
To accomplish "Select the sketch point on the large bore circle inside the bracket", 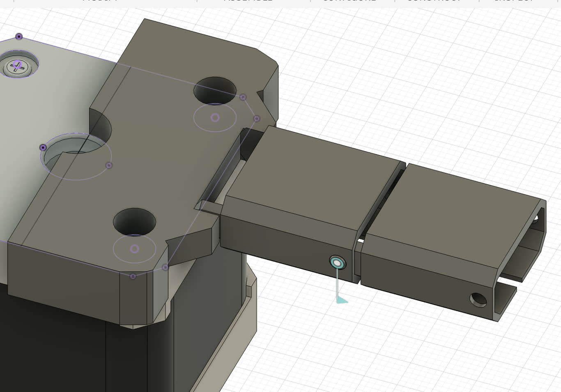I will pos(109,165).
